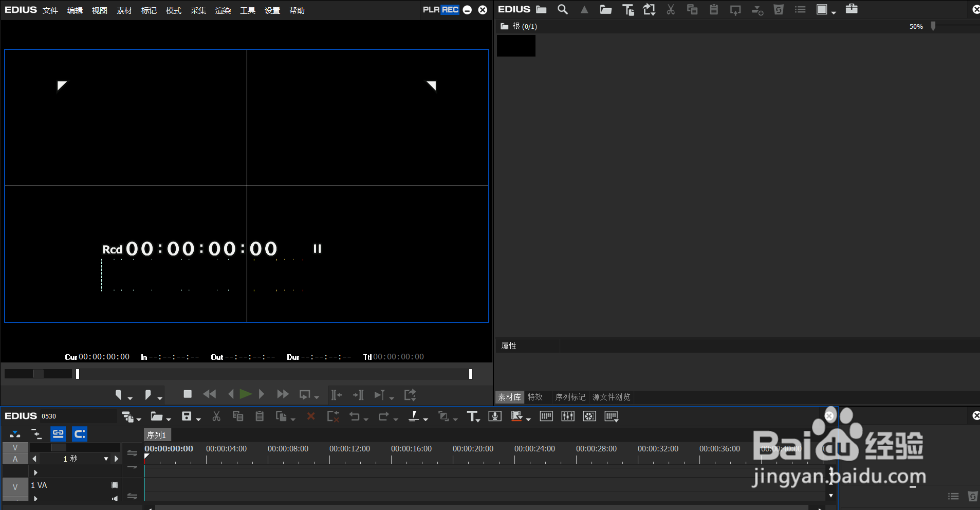Click the timeline paste icon
The image size is (980, 510).
[x=260, y=416]
